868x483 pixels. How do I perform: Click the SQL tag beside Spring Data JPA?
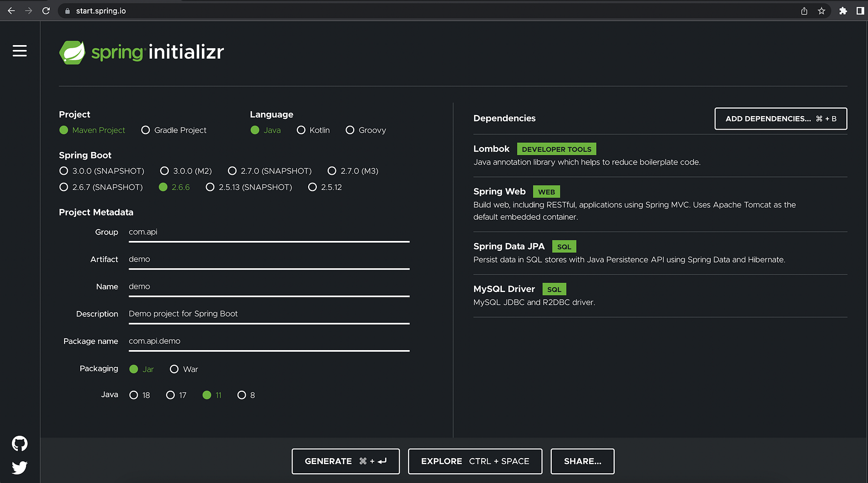[x=564, y=246]
